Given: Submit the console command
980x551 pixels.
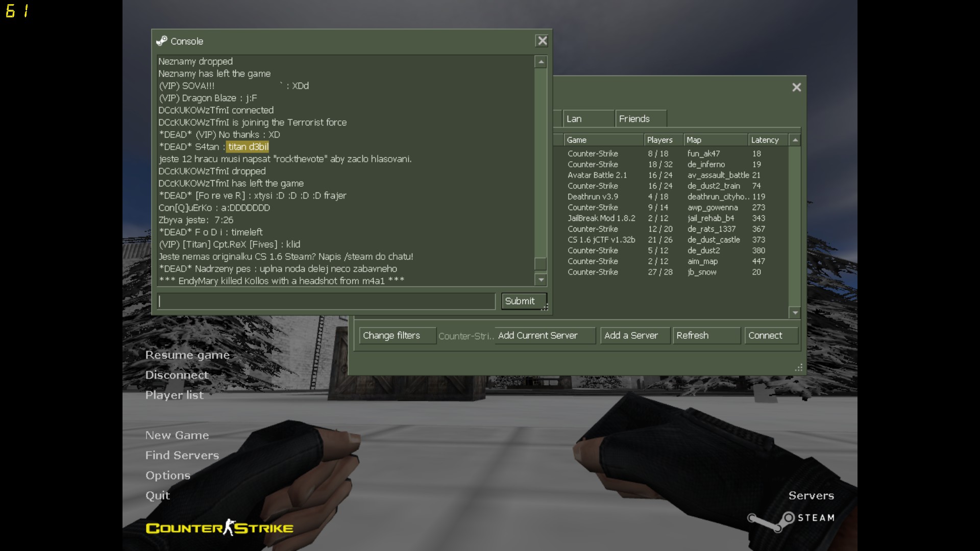Looking at the screenshot, I should click(x=524, y=301).
